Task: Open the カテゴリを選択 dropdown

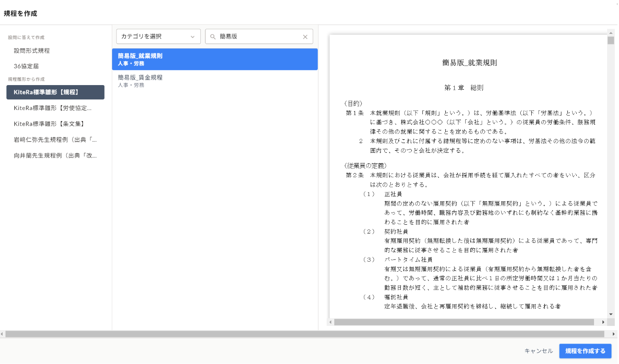Action: pyautogui.click(x=158, y=36)
